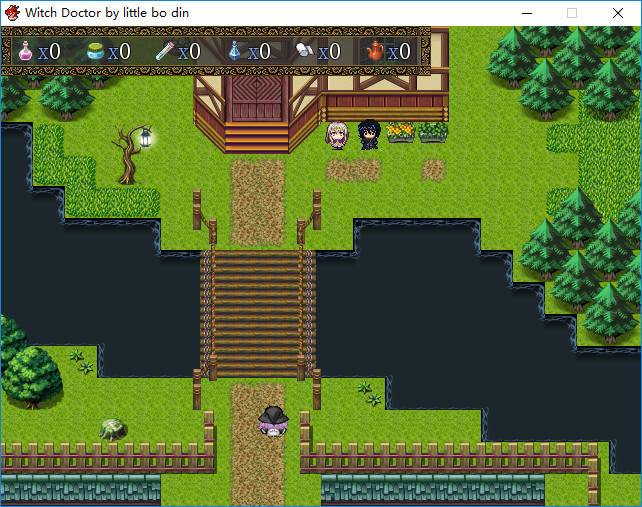
Task: Select the green ointment jar icon
Action: coord(96,51)
